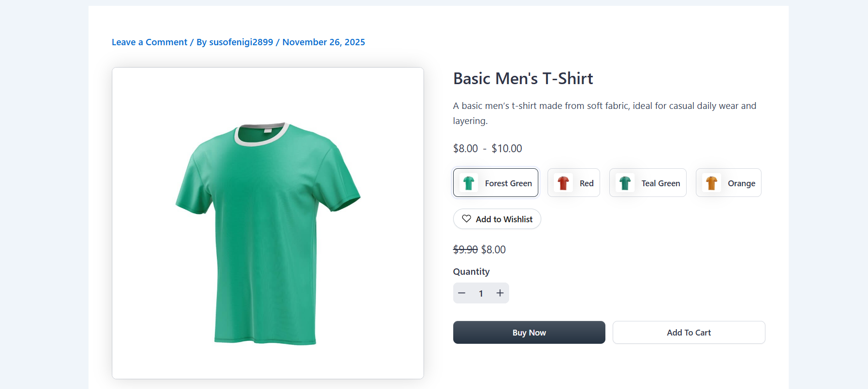Image resolution: width=868 pixels, height=389 pixels.
Task: Open author susofenigi2899 link
Action: (241, 42)
